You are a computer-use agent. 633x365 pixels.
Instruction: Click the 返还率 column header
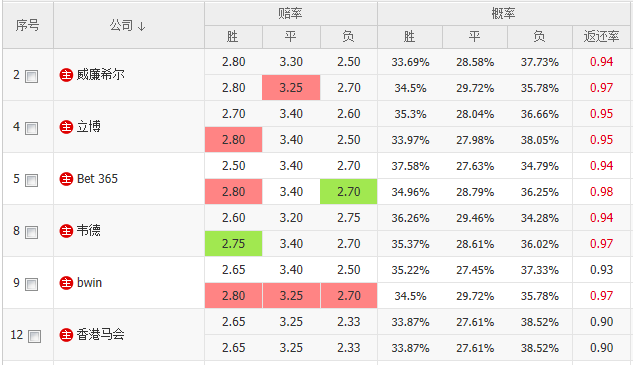pos(602,37)
